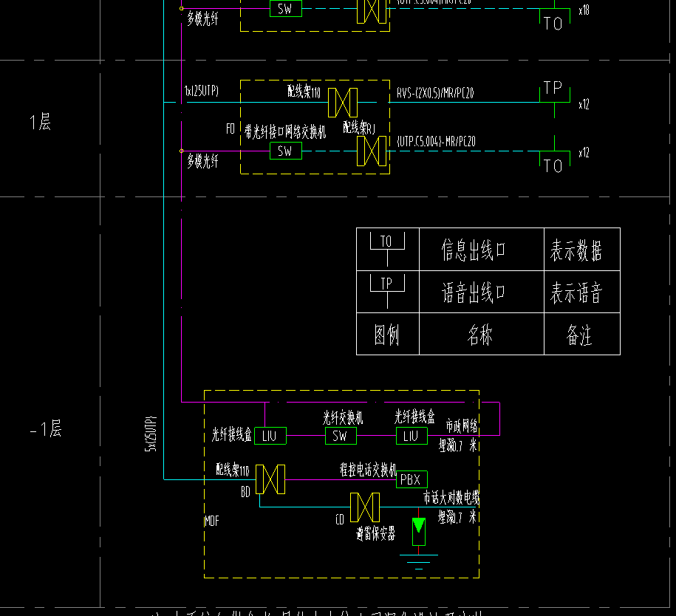Click the CD text label

[340, 520]
